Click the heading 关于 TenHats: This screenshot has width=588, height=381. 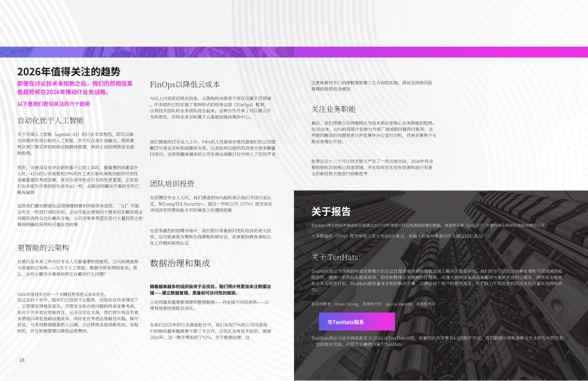tap(336, 257)
